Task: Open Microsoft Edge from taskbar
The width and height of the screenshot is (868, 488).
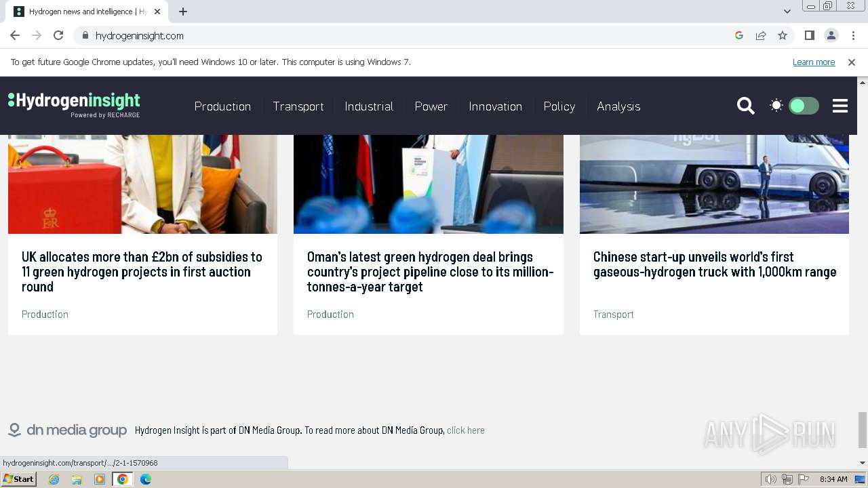Action: point(145,479)
